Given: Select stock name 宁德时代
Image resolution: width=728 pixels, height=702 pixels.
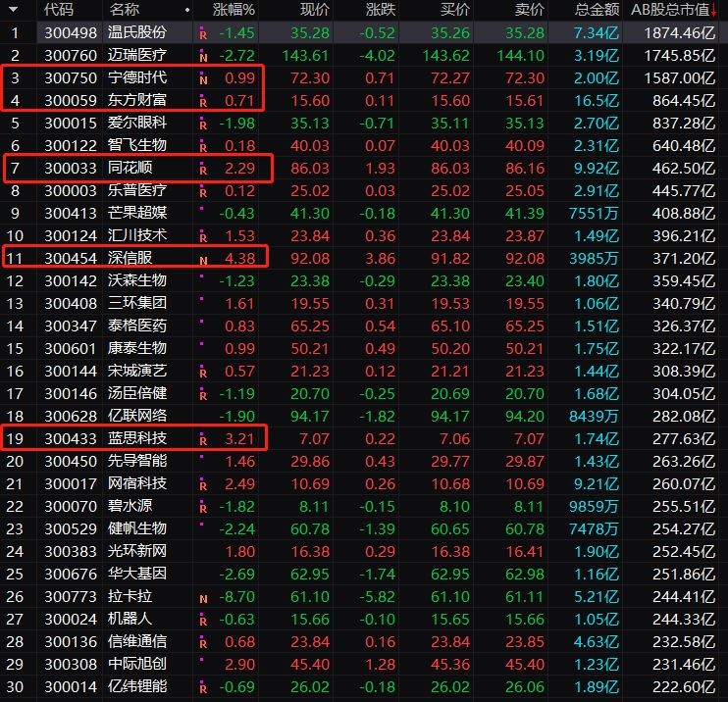Looking at the screenshot, I should pyautogui.click(x=137, y=77).
